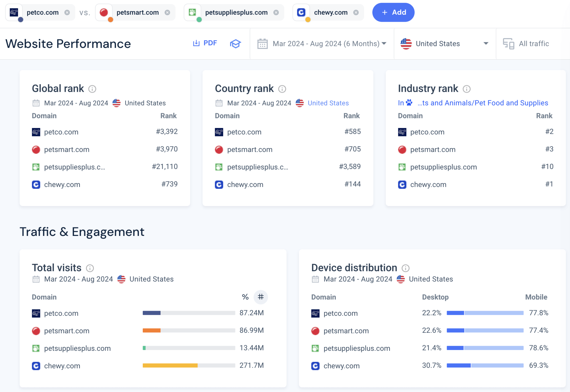
Task: Click the Mobile column header
Action: click(x=536, y=297)
